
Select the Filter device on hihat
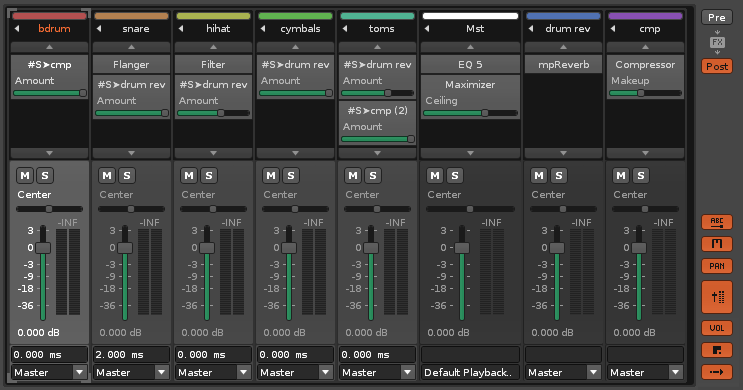coord(213,64)
